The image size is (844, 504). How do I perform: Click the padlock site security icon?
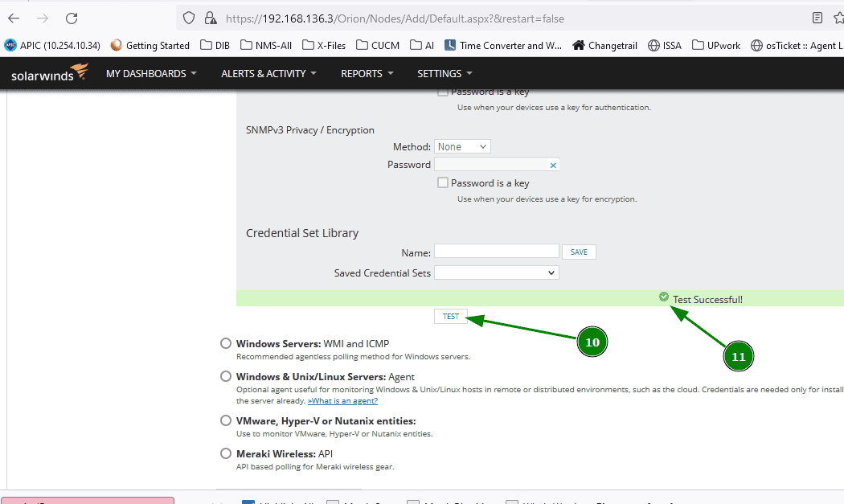tap(211, 18)
